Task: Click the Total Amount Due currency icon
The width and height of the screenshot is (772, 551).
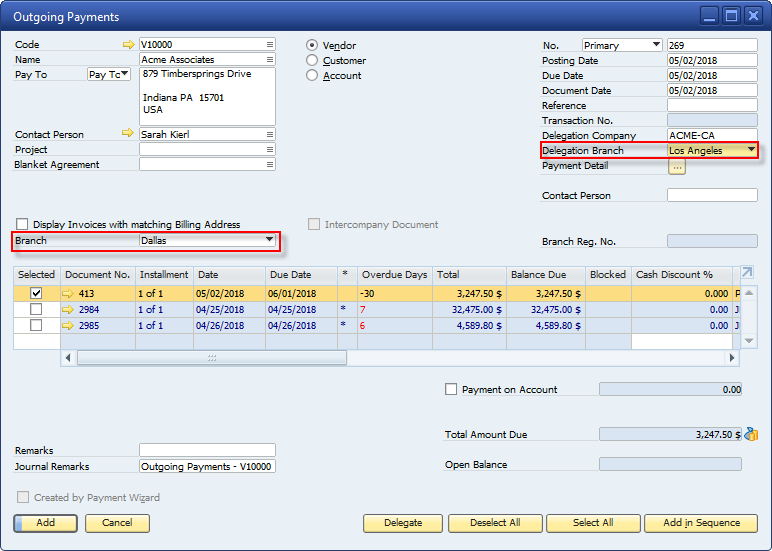Action: (x=751, y=435)
